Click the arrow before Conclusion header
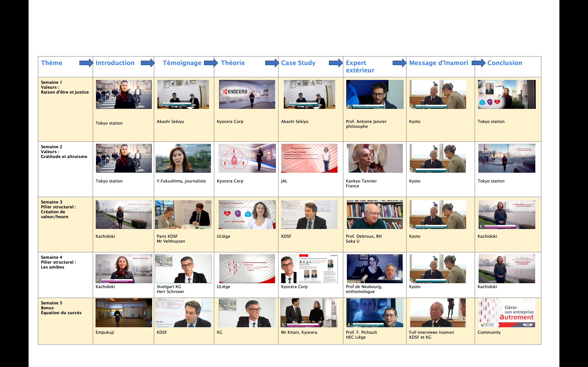Image resolution: width=588 pixels, height=367 pixels. point(478,63)
